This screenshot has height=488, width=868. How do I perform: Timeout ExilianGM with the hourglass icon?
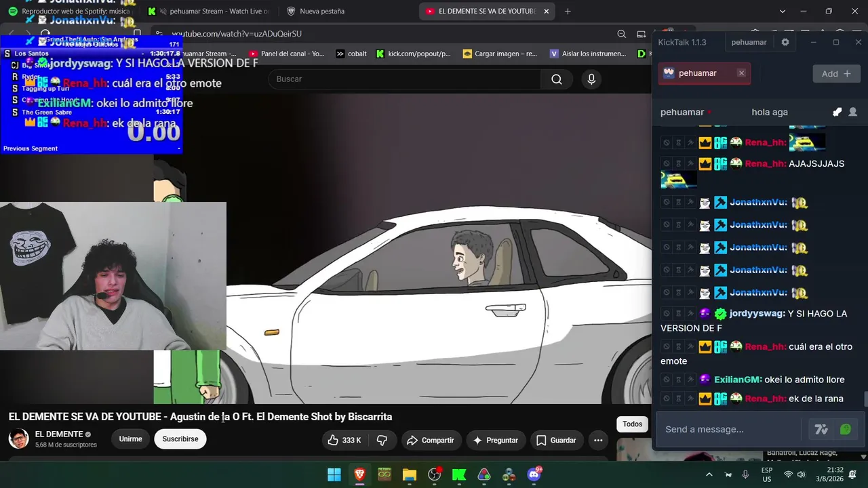point(678,380)
